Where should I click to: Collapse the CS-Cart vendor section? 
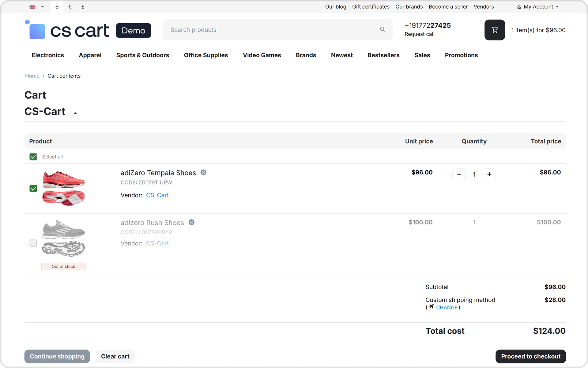pos(75,113)
